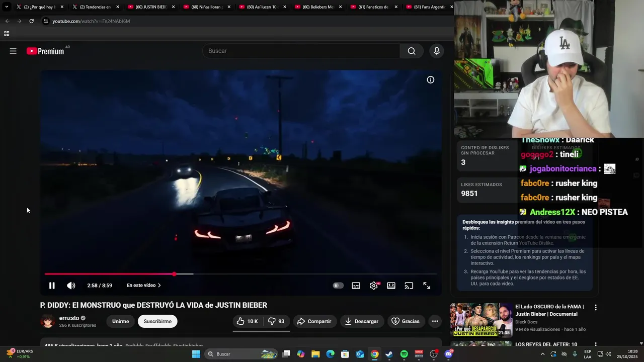
Task: Open the YouTube hamburger guide menu
Action: (x=13, y=51)
